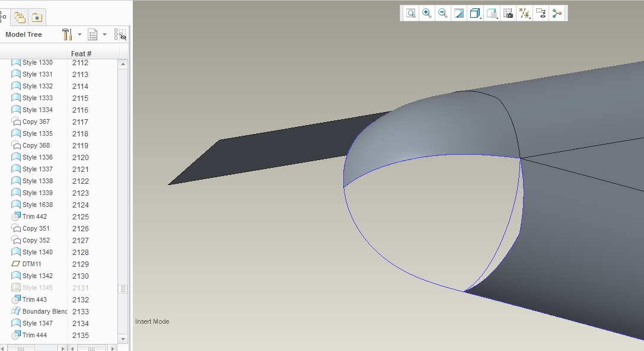The image size is (644, 351).
Task: Click the Feat column left scroll arrow
Action: (72, 349)
